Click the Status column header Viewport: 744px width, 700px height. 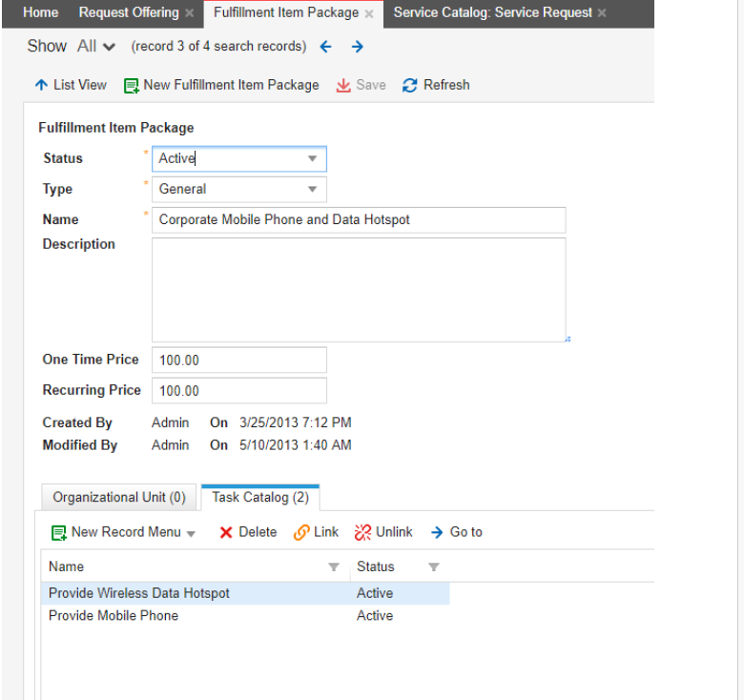coord(375,566)
